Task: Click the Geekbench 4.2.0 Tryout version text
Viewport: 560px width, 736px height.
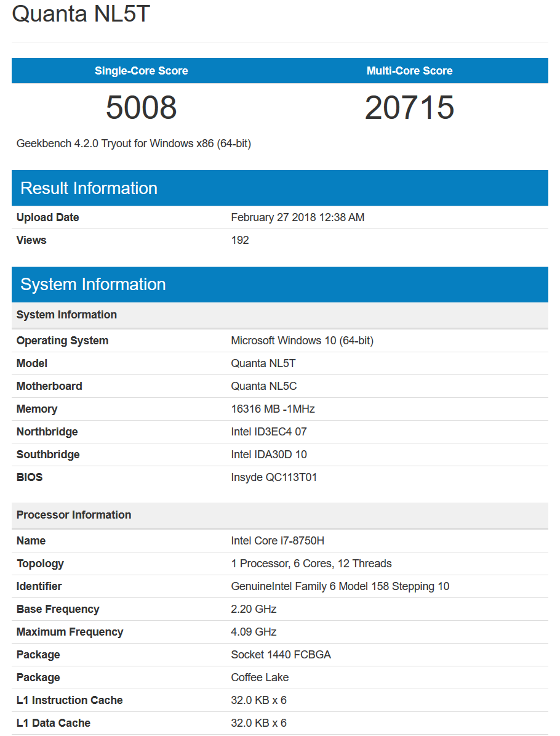Action: pos(134,144)
